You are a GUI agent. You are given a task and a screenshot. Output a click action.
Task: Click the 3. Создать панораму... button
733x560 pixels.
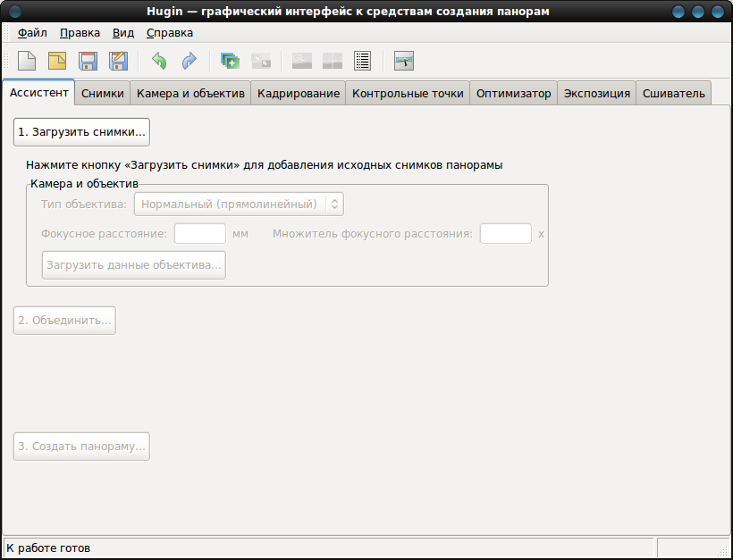pyautogui.click(x=82, y=447)
